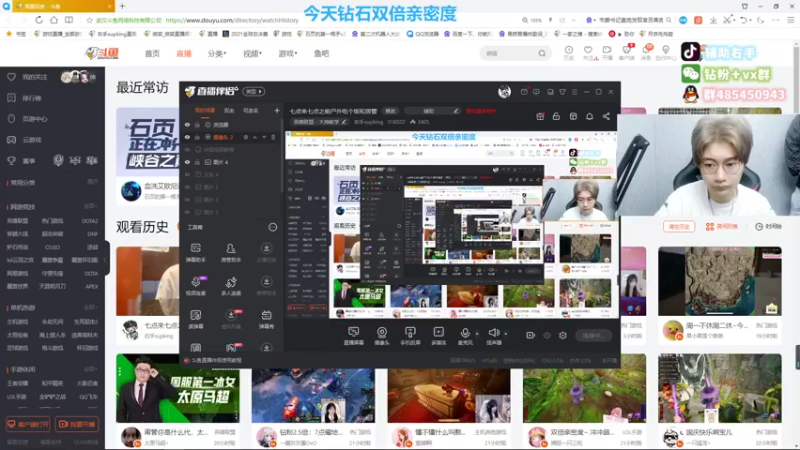Expand the 常用分类 section with 展开
The height and width of the screenshot is (450, 800).
click(x=92, y=182)
